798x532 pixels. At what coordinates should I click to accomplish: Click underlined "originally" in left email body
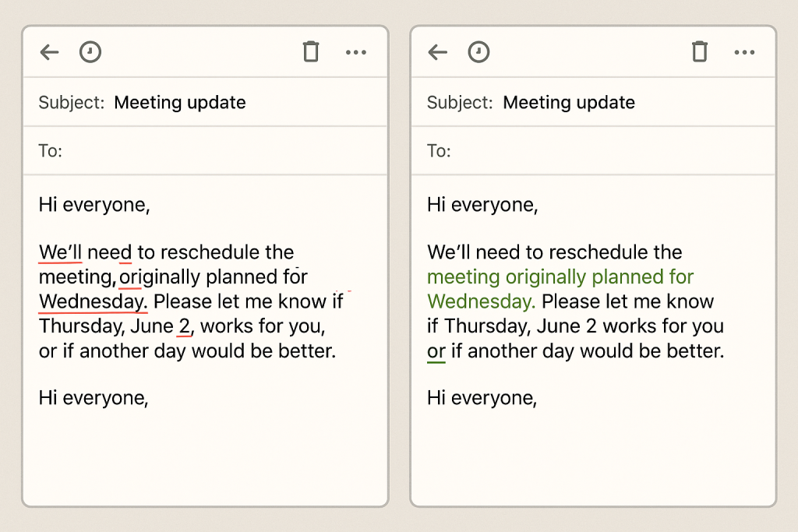point(159,277)
